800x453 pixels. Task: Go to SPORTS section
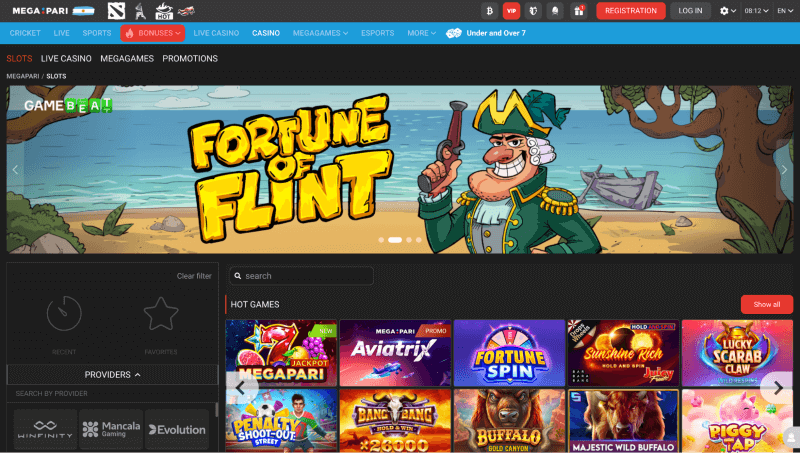(97, 33)
